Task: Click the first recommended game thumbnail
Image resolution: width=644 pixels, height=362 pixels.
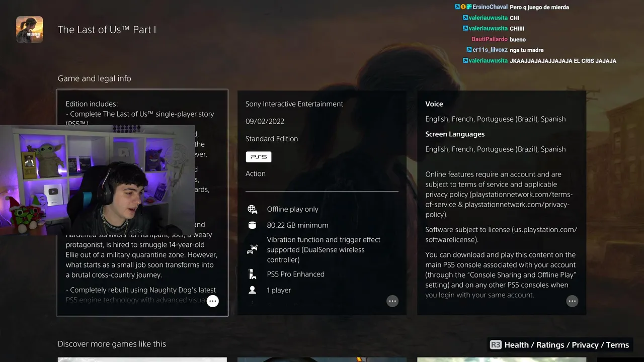Action: 142,359
